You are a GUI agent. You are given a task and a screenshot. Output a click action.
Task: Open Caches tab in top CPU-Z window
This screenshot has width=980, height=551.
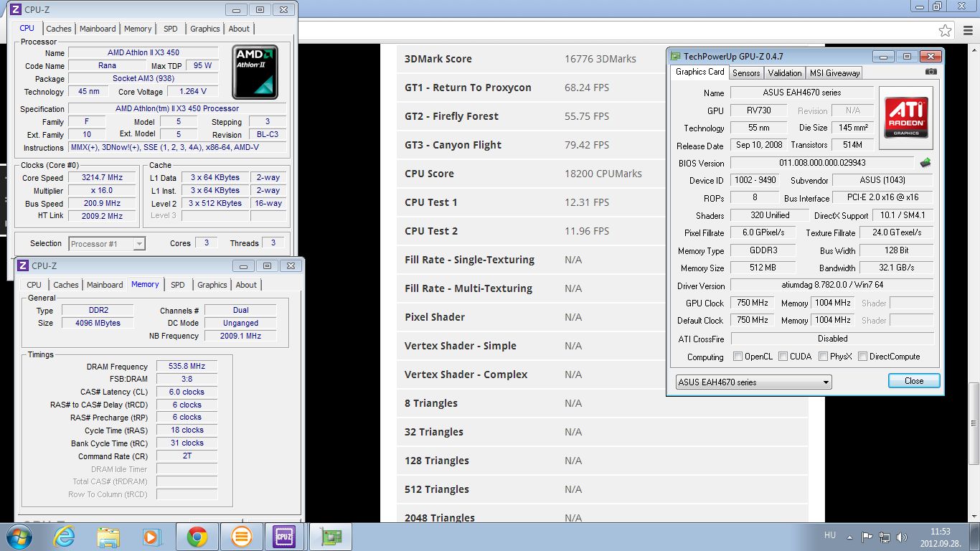tap(59, 29)
